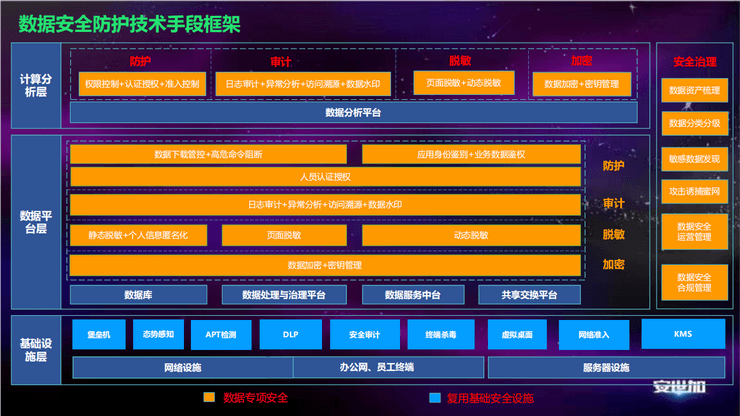740x416 pixels.
Task: Click the 应用身份鉴别+业务数据鉴权 box
Action: [471, 154]
